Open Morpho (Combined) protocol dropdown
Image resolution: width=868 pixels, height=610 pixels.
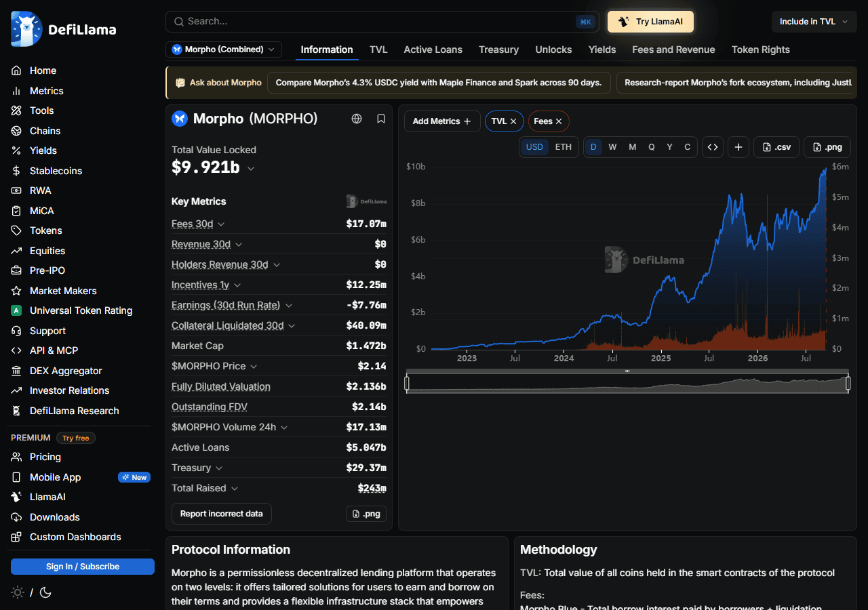224,49
